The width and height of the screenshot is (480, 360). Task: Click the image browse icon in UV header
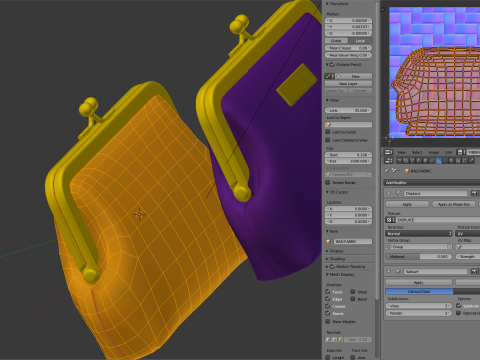pos(460,152)
